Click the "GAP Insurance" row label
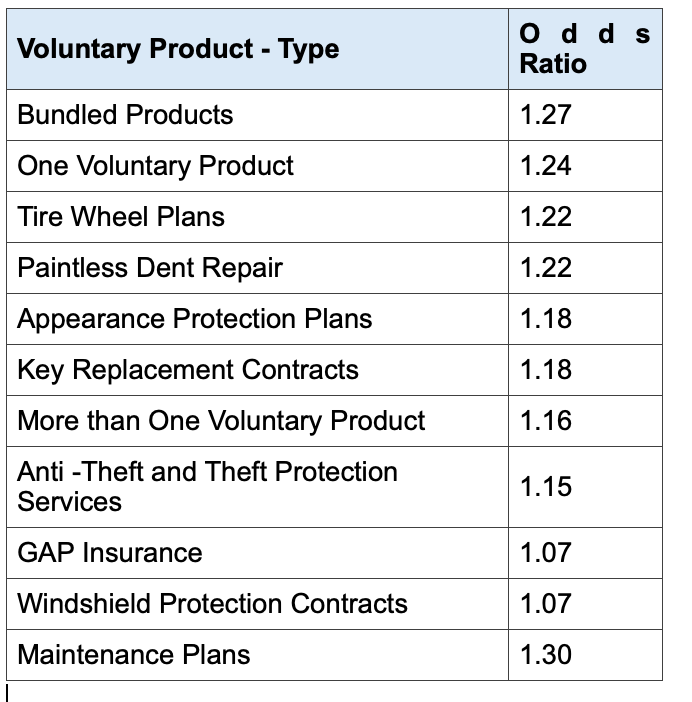Screen dimensions: 692x702 coord(110,552)
